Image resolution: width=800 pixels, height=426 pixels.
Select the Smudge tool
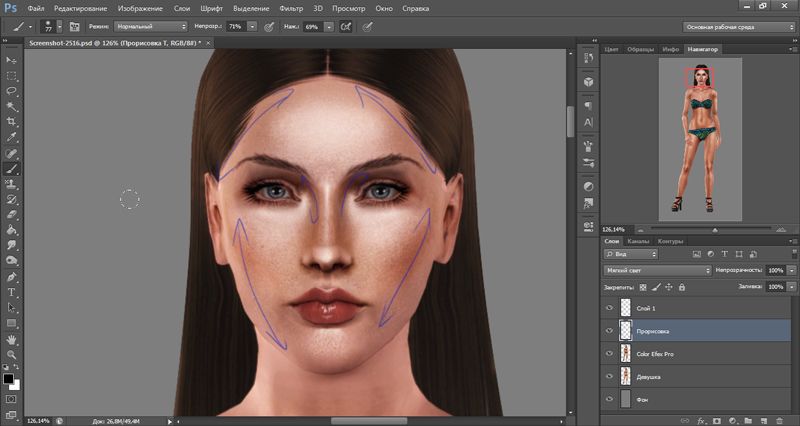tap(11, 245)
